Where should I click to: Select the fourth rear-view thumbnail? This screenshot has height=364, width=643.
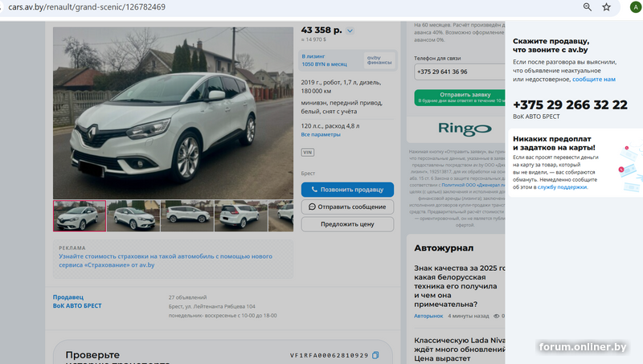pyautogui.click(x=240, y=216)
